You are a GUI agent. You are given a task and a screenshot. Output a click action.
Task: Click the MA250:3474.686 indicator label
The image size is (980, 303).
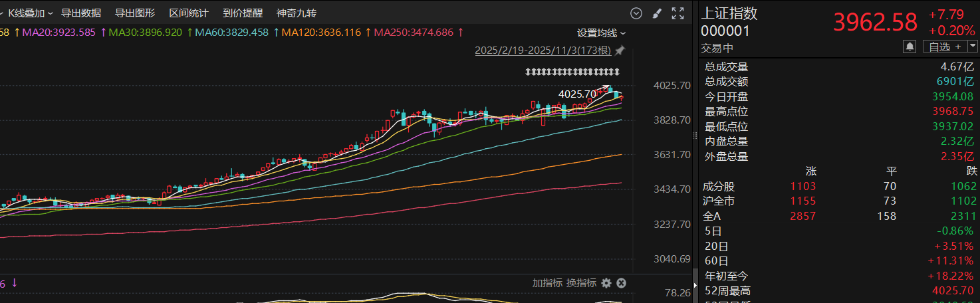tap(414, 32)
